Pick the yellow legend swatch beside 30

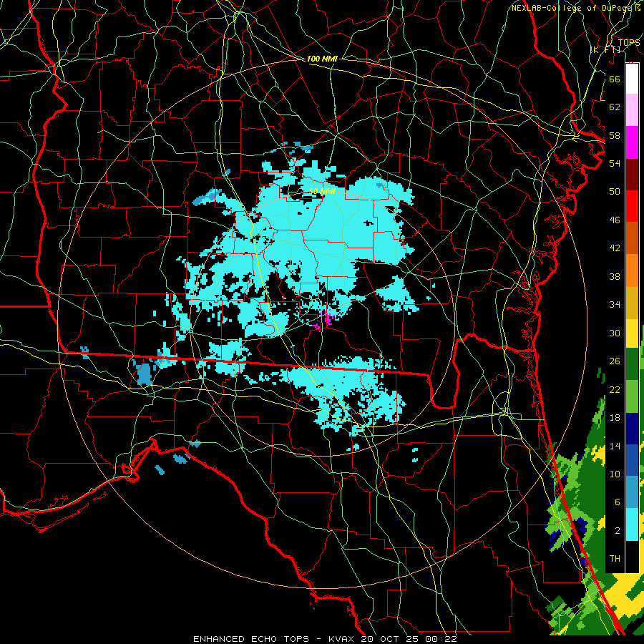click(632, 333)
